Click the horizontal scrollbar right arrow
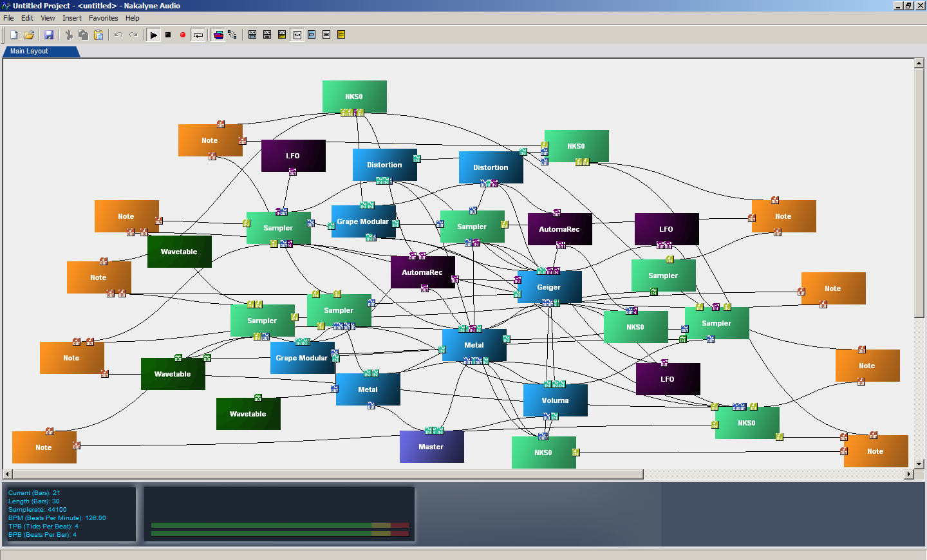The height and width of the screenshot is (560, 927). coord(909,474)
